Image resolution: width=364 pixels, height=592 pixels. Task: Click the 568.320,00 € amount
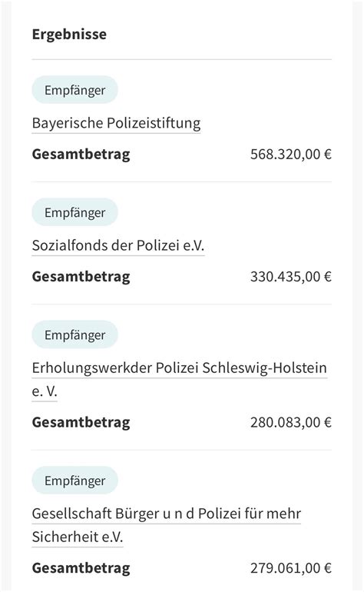pos(291,155)
